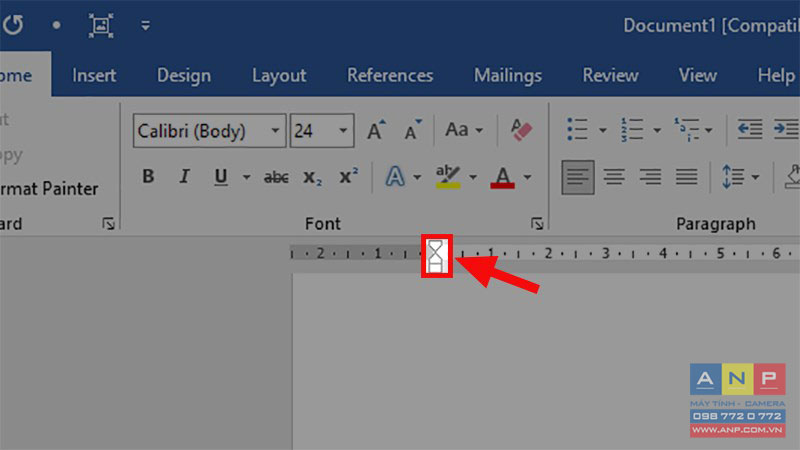Expand text highlight color dropdown
Viewport: 800px width, 450px height.
coord(473,178)
